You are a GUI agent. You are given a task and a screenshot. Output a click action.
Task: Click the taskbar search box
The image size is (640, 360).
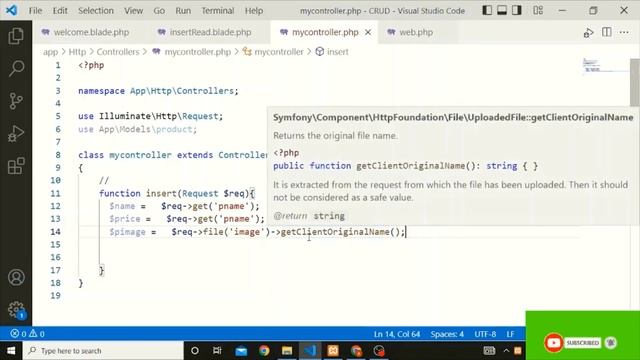point(103,351)
